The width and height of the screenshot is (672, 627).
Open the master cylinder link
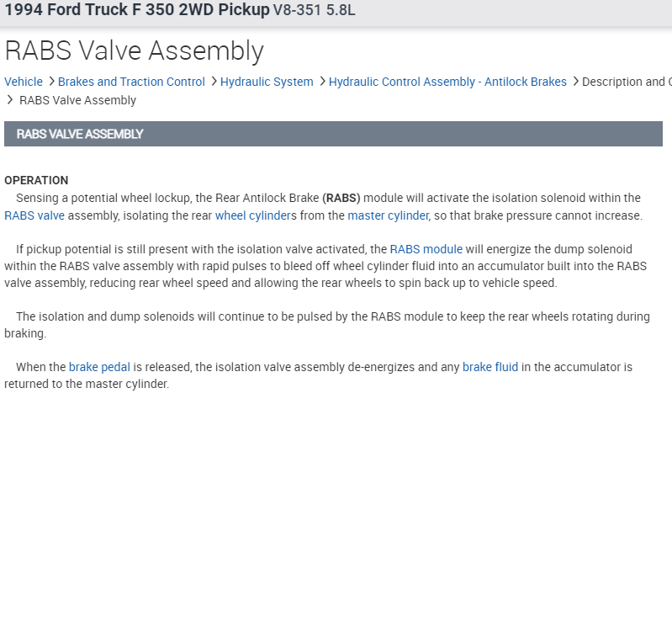tap(388, 215)
